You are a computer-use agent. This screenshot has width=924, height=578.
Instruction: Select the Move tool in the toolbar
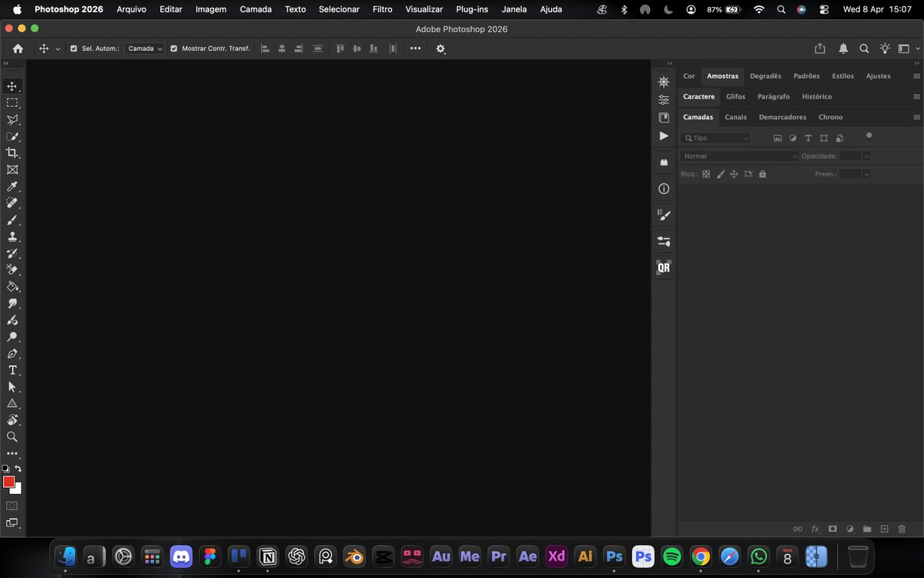coord(12,86)
